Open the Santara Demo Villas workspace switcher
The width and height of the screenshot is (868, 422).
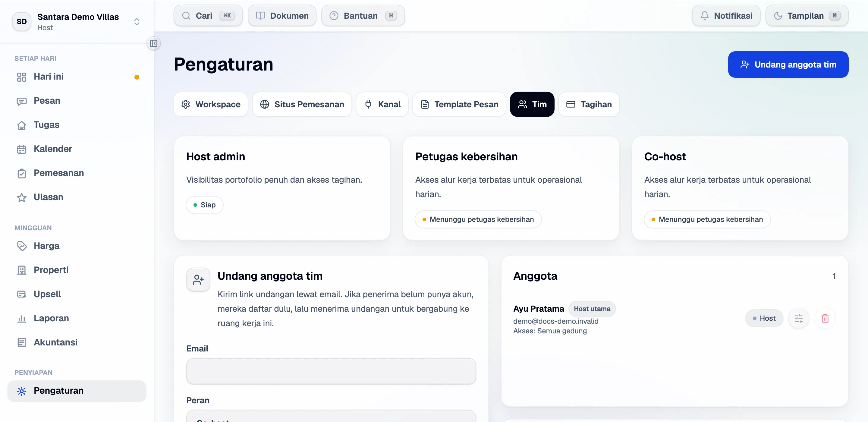[x=77, y=22]
